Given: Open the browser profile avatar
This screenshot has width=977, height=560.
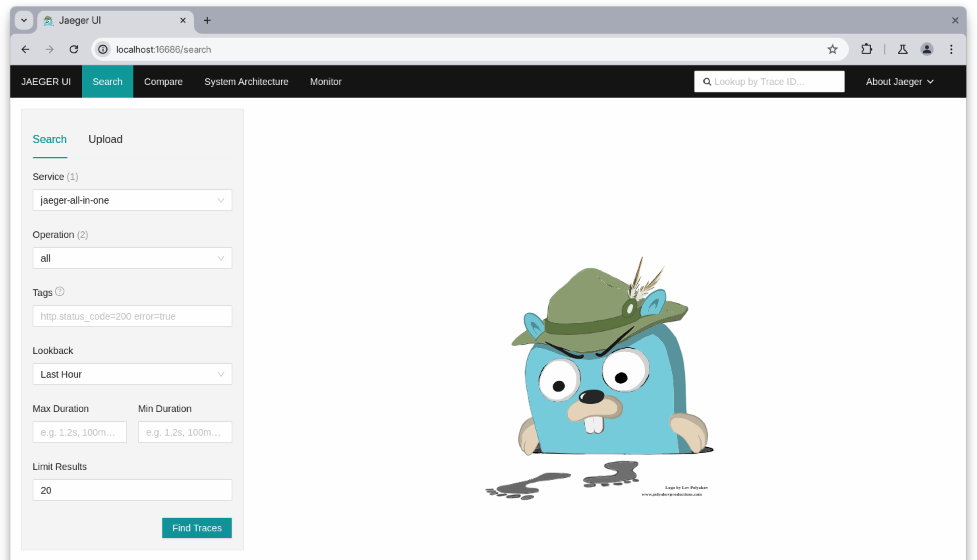Looking at the screenshot, I should [927, 49].
